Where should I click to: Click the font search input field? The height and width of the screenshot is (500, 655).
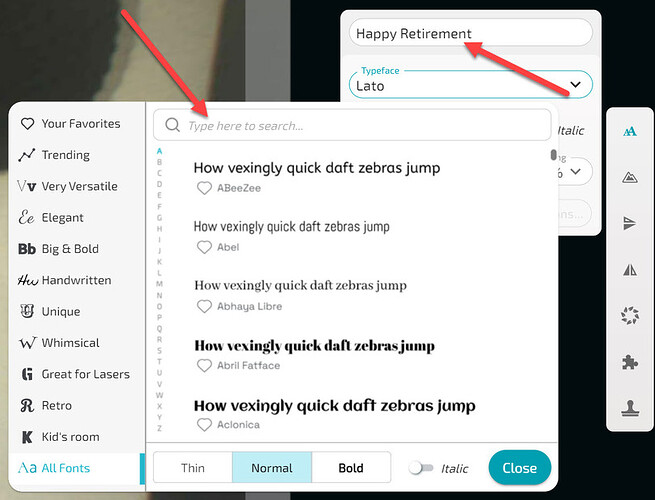(x=360, y=126)
